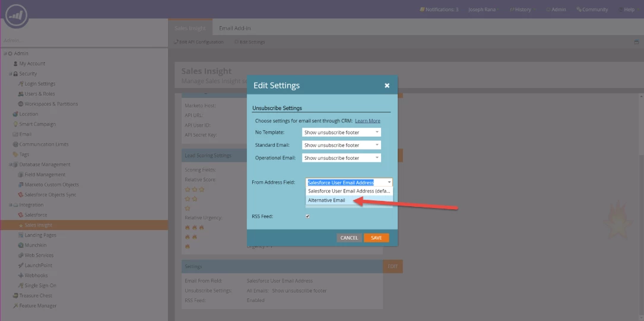Switch to the Email Add-in tab
The width and height of the screenshot is (644, 321).
click(234, 28)
